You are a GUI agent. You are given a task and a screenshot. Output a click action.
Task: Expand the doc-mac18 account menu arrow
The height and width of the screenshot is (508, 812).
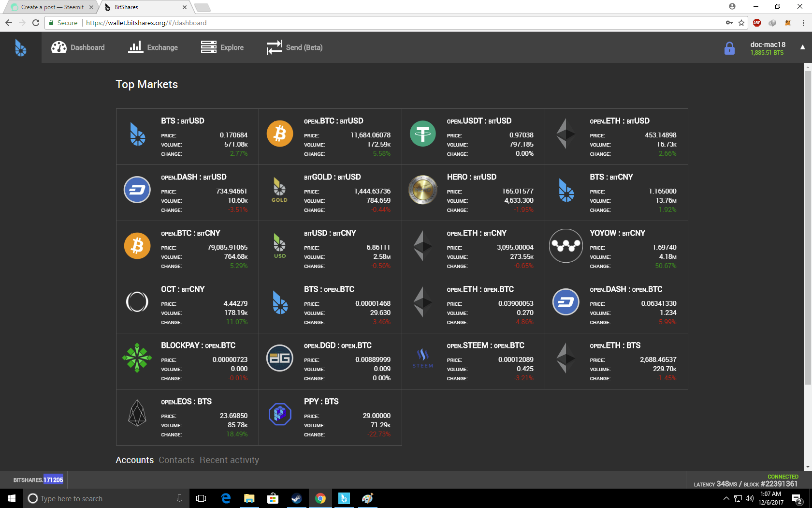(802, 47)
